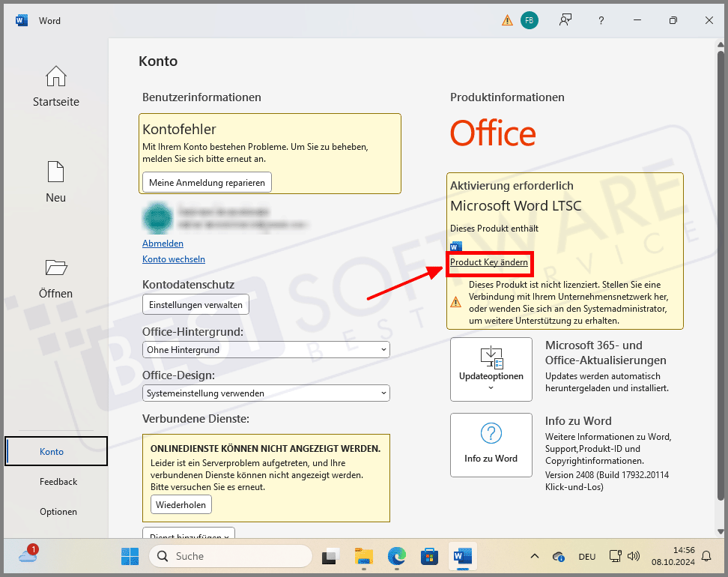This screenshot has width=728, height=577.
Task: Open the OneDrive weather widget icon
Action: pos(28,555)
